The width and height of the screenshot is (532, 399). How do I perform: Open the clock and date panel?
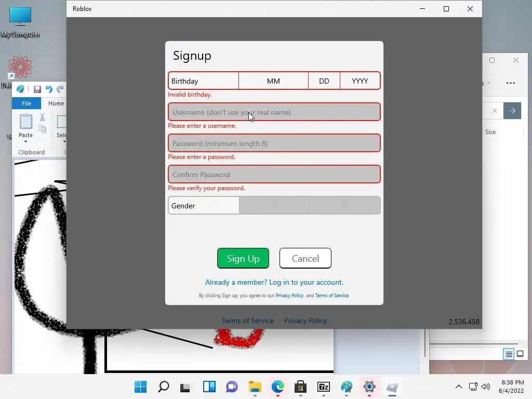click(x=511, y=387)
